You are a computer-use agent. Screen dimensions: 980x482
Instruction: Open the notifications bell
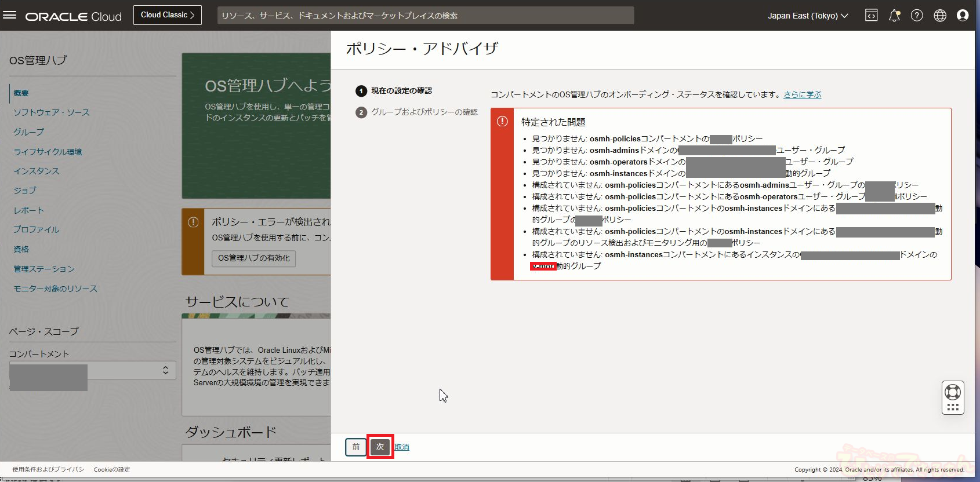(x=894, y=16)
